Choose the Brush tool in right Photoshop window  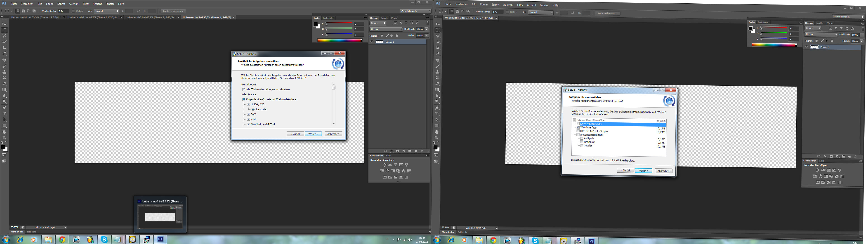(438, 66)
